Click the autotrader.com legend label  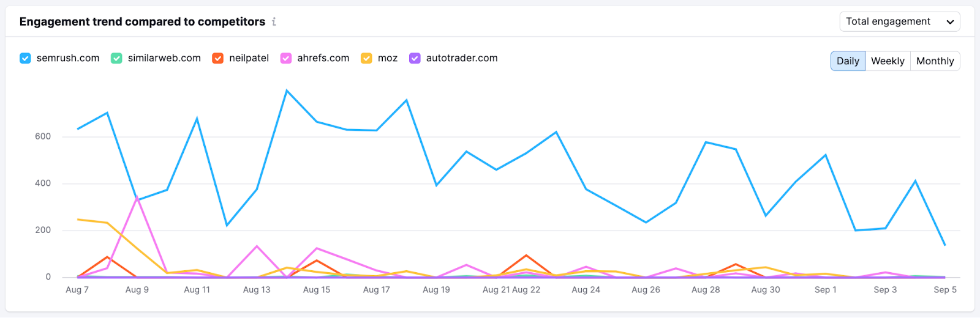coord(462,58)
